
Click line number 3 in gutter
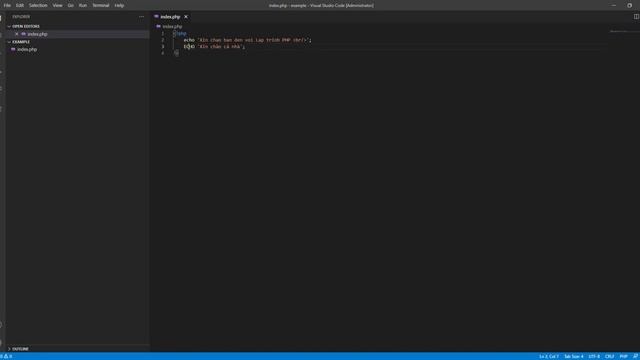162,47
